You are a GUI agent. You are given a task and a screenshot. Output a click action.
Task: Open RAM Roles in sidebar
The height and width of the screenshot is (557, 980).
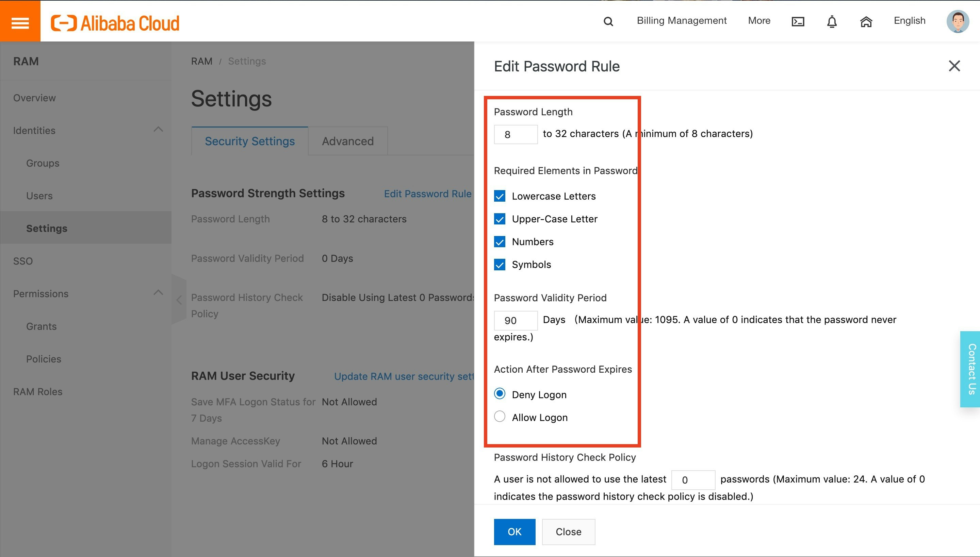tap(37, 392)
